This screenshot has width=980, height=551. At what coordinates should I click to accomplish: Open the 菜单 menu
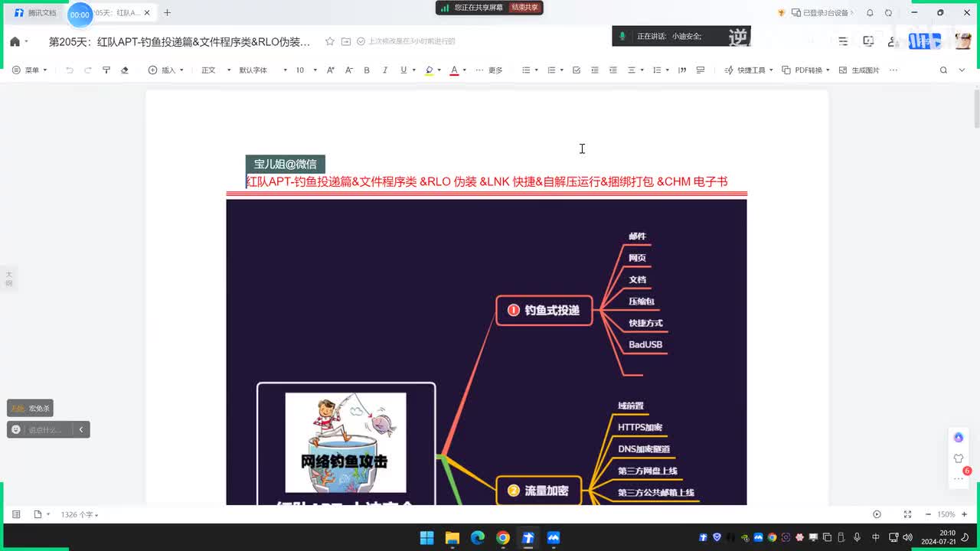[30, 70]
